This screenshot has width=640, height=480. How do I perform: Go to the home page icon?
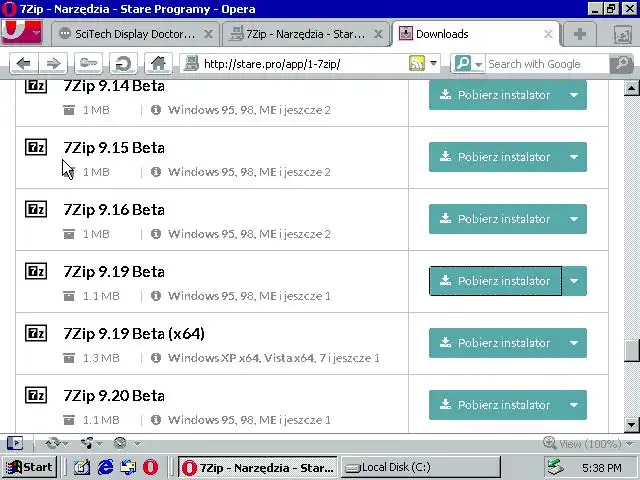tap(158, 64)
